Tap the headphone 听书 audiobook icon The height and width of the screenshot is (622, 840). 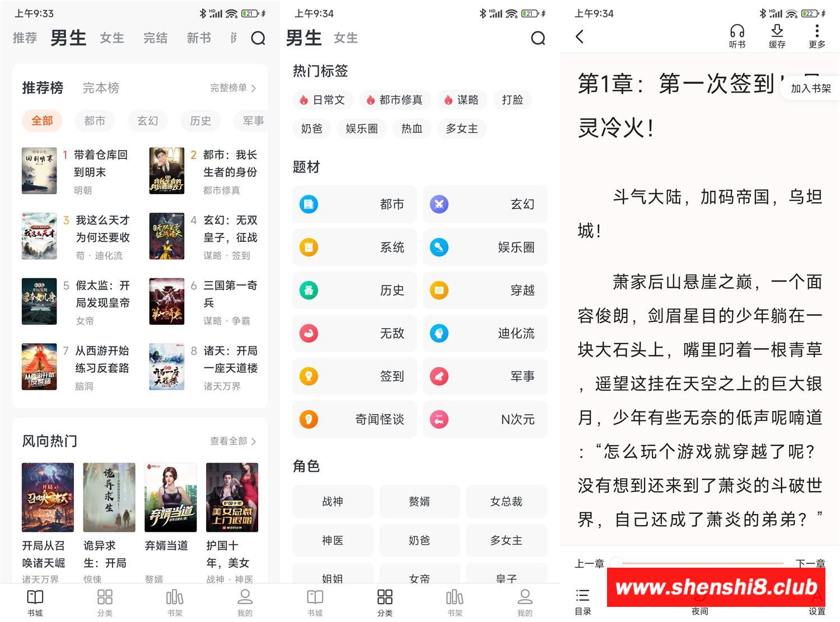[737, 36]
